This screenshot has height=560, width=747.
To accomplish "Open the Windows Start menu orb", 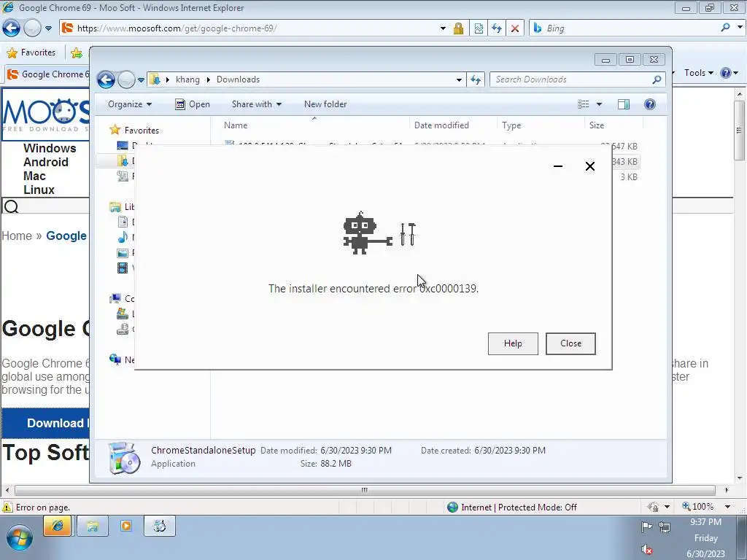I will [x=20, y=537].
